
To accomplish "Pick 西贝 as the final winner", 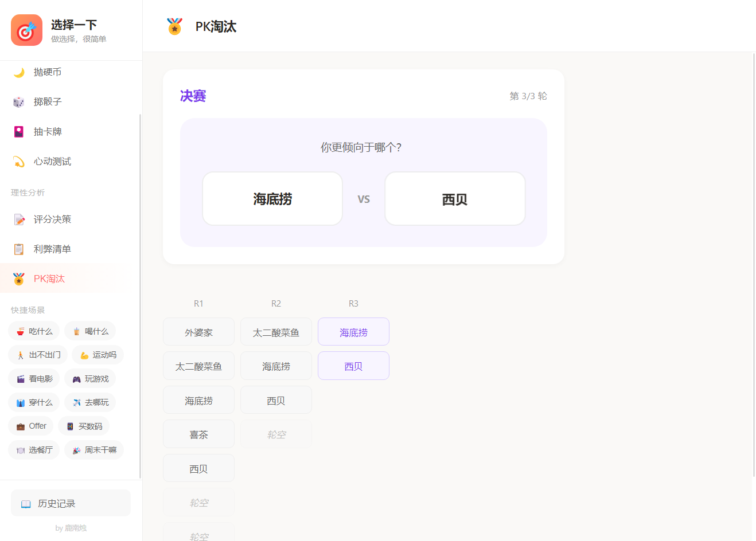I will pyautogui.click(x=455, y=199).
